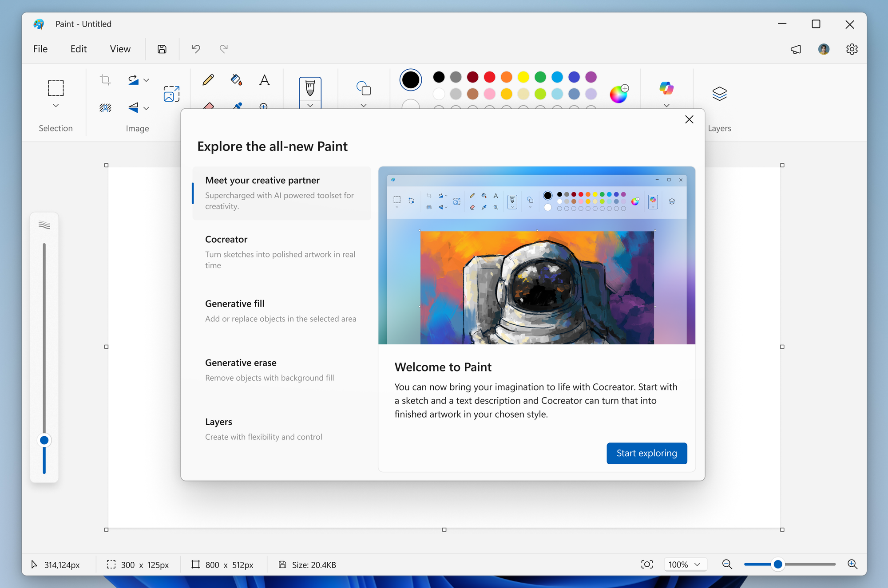888x588 pixels.
Task: Open the zoom level dropdown showing 100%
Action: 685,564
